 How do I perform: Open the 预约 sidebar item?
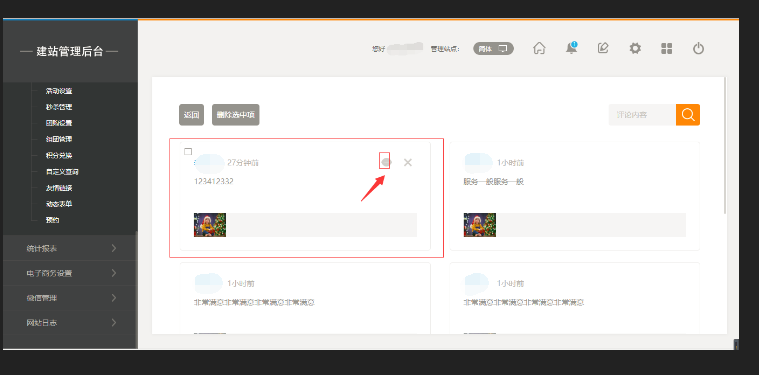point(52,220)
